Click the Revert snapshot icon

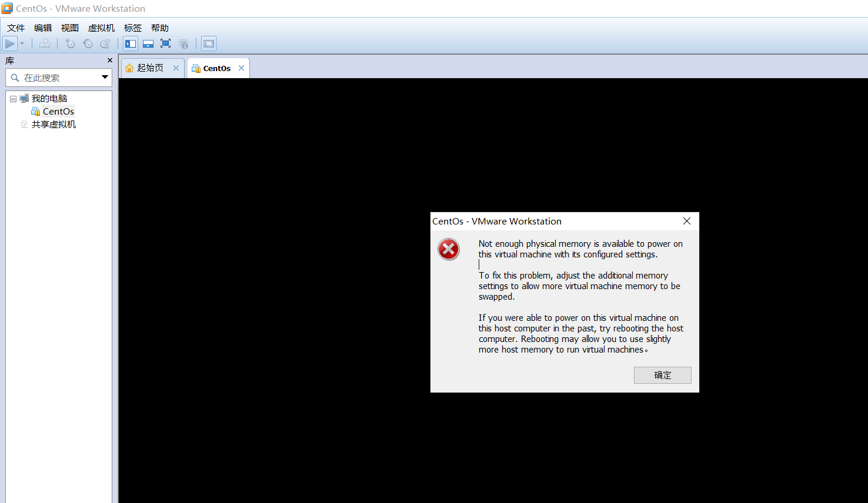88,43
